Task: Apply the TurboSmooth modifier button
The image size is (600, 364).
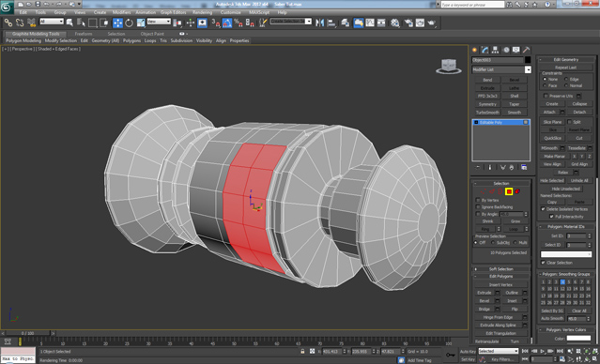Action: (487, 113)
